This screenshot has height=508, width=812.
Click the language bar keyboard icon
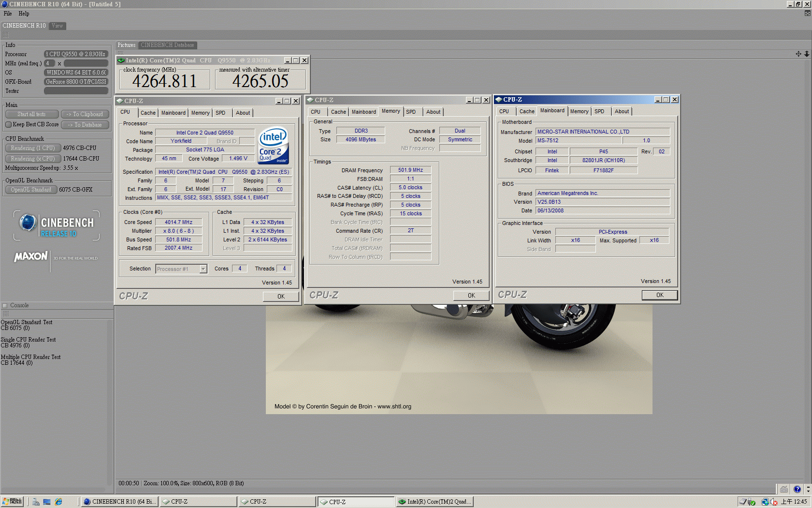pyautogui.click(x=784, y=489)
